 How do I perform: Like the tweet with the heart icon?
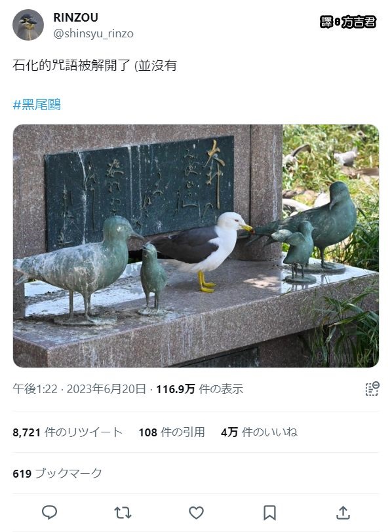tap(196, 512)
